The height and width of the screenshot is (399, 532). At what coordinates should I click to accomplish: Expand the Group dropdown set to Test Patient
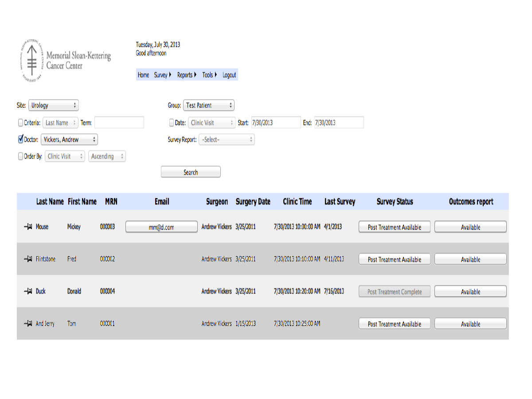click(208, 106)
